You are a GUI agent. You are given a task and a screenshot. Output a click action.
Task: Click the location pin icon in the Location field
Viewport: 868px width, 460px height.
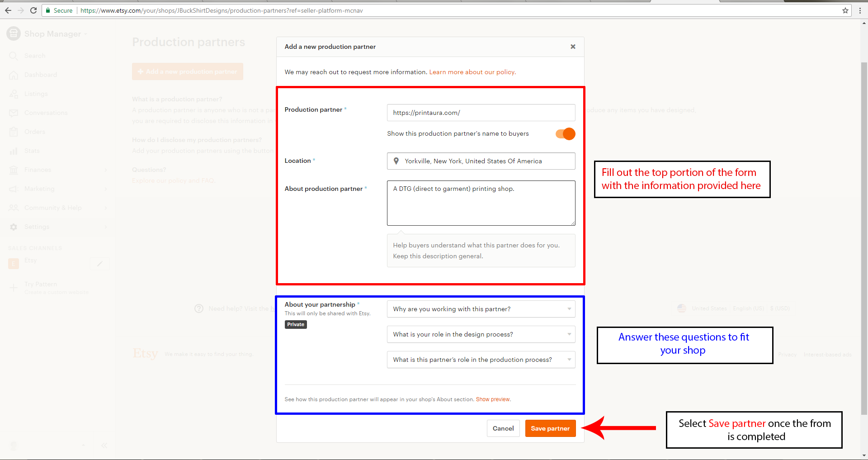coord(396,161)
